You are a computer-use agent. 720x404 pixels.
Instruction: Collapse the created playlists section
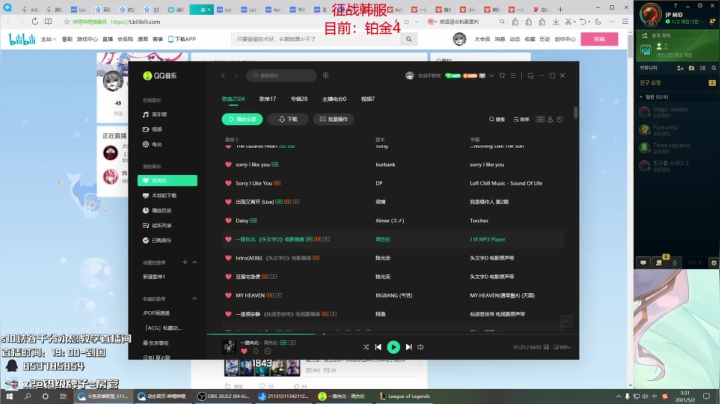coord(195,262)
